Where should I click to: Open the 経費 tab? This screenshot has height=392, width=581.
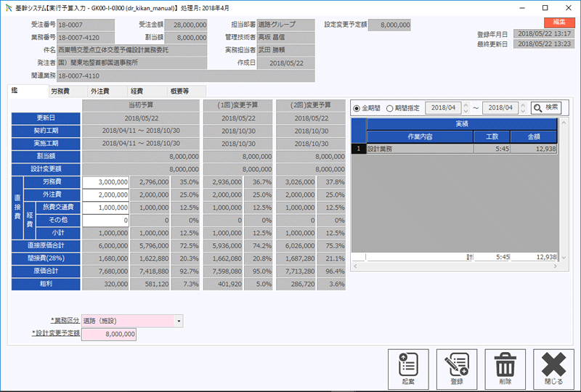(137, 91)
